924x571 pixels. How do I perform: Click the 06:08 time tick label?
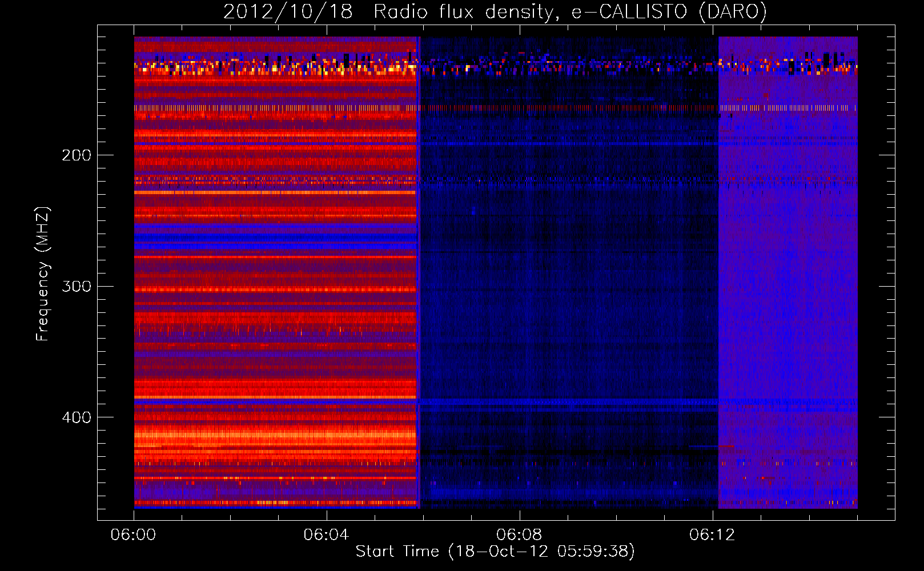click(x=519, y=535)
